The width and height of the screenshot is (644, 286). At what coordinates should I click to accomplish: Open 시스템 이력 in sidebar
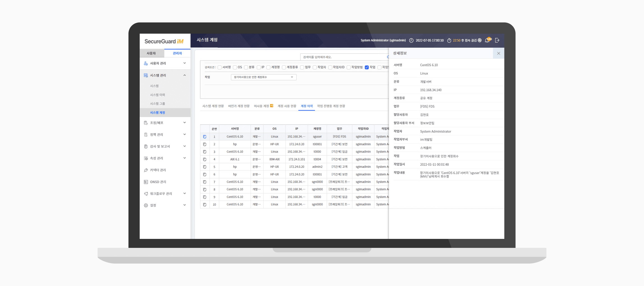158,95
